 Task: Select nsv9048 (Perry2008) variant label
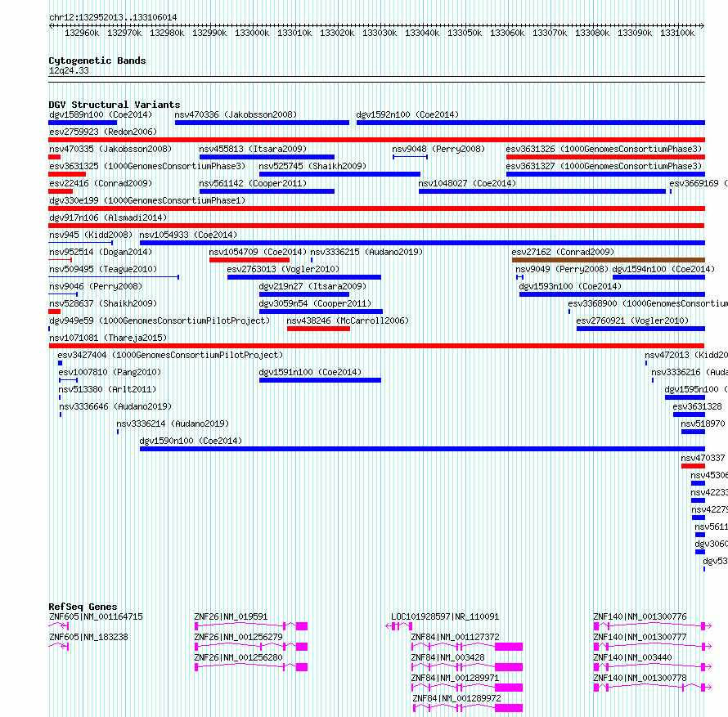[x=438, y=149]
